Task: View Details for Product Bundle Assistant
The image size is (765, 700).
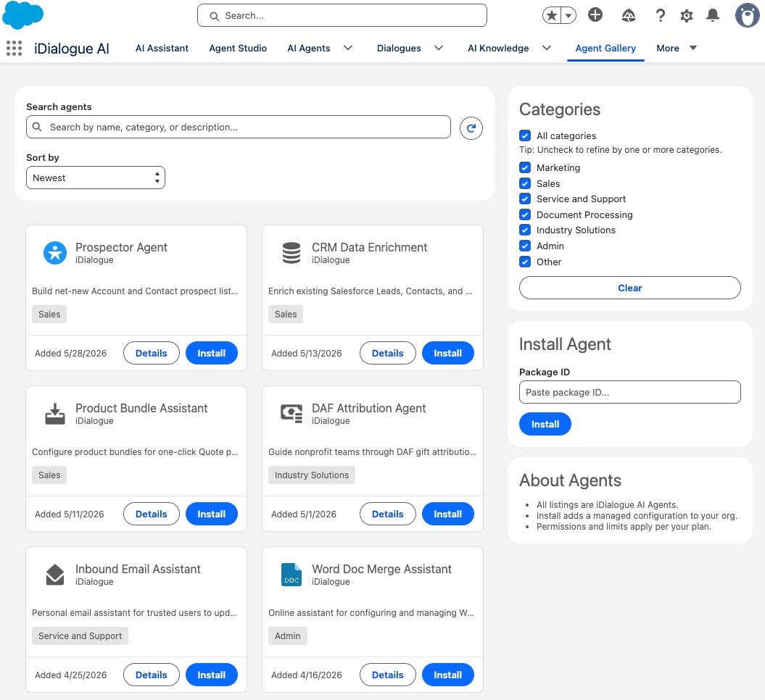Action: click(152, 514)
